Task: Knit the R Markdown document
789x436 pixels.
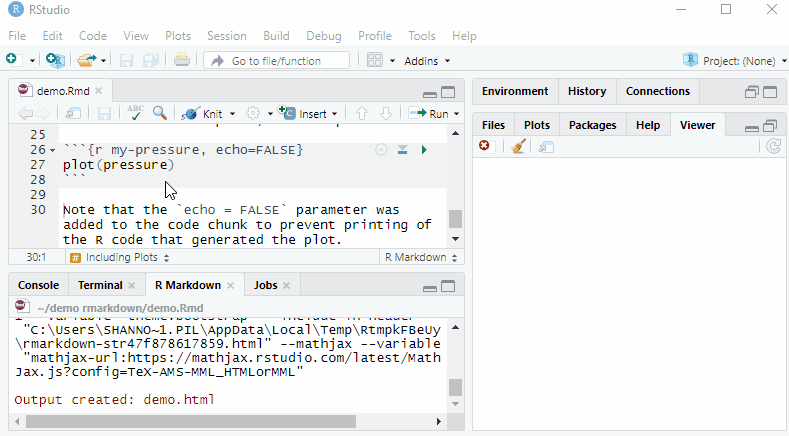Action: [202, 114]
